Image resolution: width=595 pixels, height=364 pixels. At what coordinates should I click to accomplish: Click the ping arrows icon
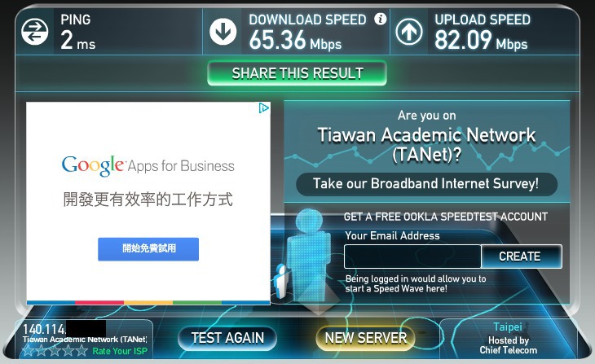[x=34, y=32]
